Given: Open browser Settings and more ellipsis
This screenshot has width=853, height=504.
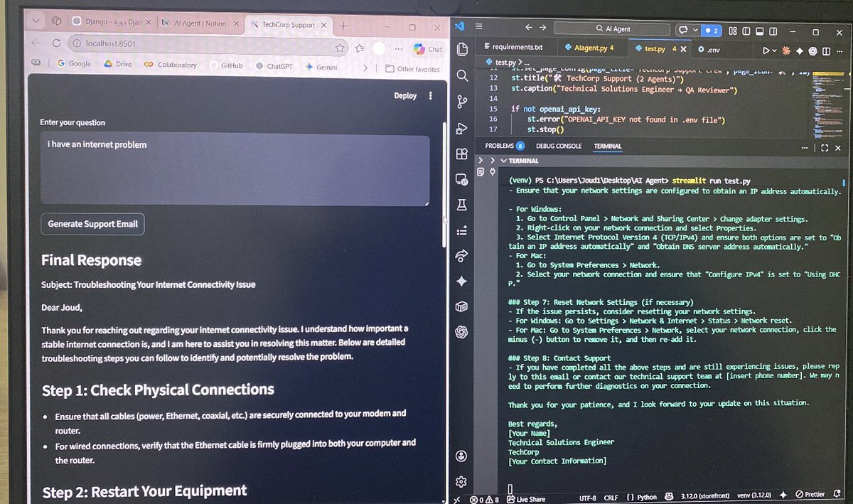Looking at the screenshot, I should pyautogui.click(x=397, y=48).
